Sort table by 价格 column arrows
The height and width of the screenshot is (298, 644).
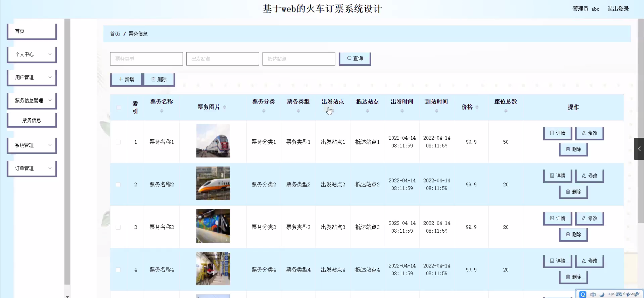[477, 107]
